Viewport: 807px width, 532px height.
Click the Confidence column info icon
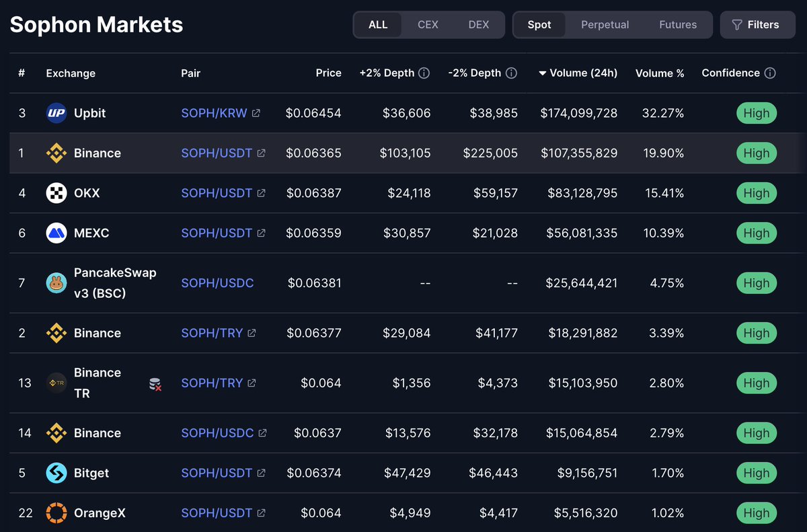pyautogui.click(x=771, y=73)
